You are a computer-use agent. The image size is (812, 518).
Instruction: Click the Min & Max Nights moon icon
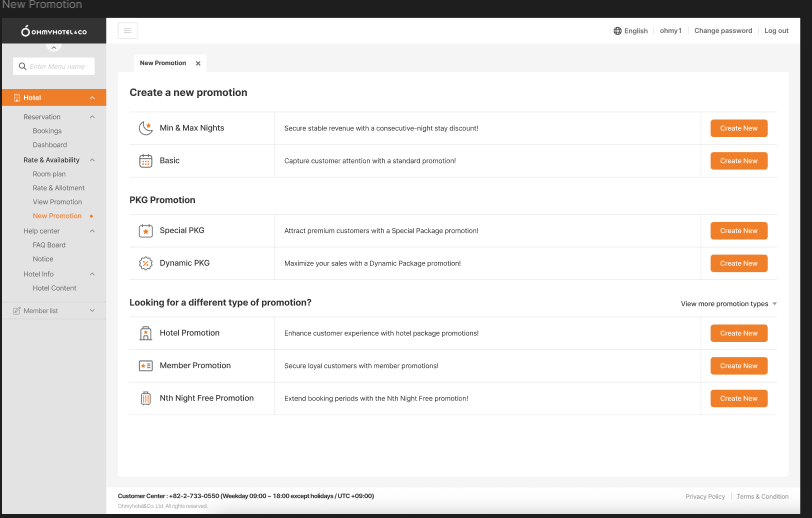pos(146,128)
